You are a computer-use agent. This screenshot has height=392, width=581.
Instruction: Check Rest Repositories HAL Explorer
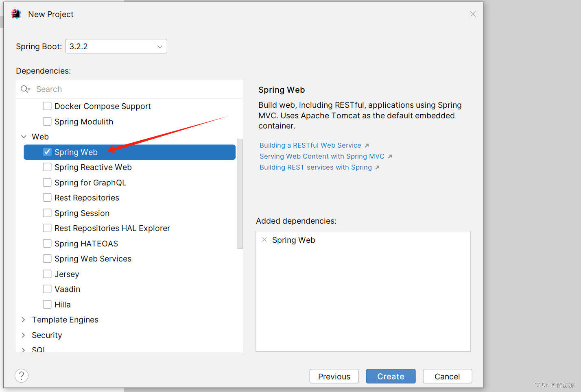coord(47,228)
